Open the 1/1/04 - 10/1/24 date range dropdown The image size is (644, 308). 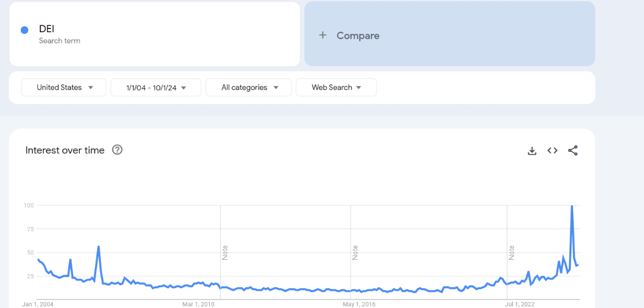click(x=156, y=87)
